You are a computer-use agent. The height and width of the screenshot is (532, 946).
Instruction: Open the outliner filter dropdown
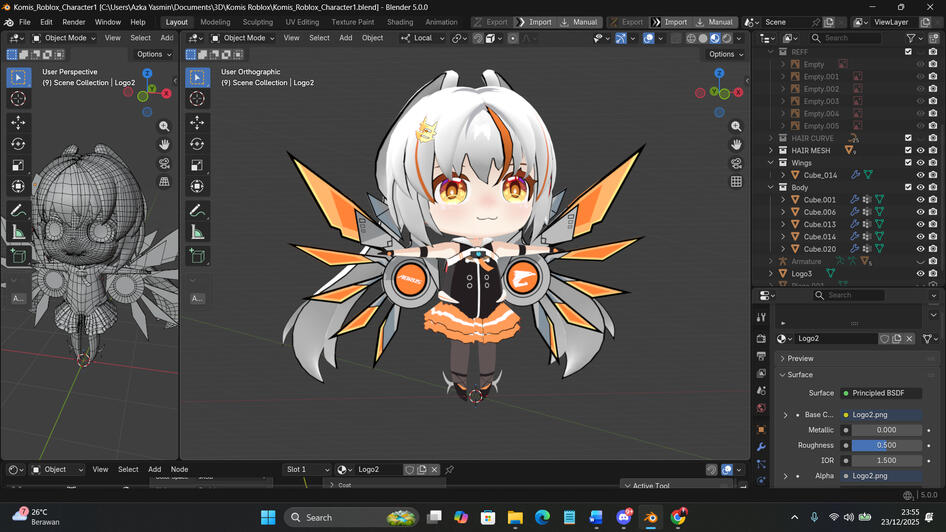click(x=915, y=38)
